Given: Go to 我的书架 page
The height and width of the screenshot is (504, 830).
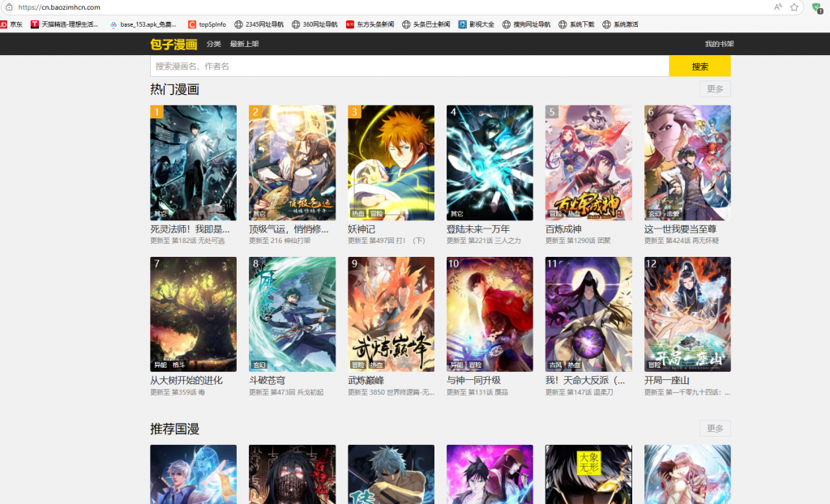Looking at the screenshot, I should [x=719, y=44].
